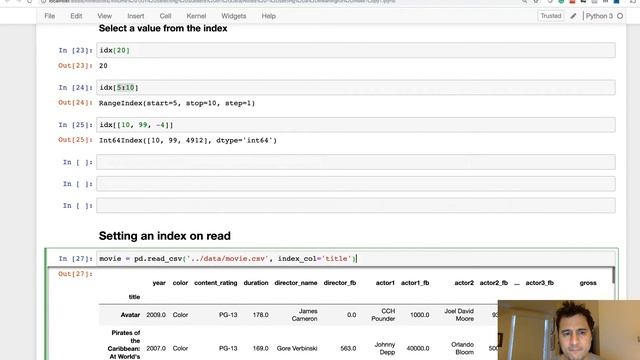Click the output area vertical scrollbar

pos(613,276)
